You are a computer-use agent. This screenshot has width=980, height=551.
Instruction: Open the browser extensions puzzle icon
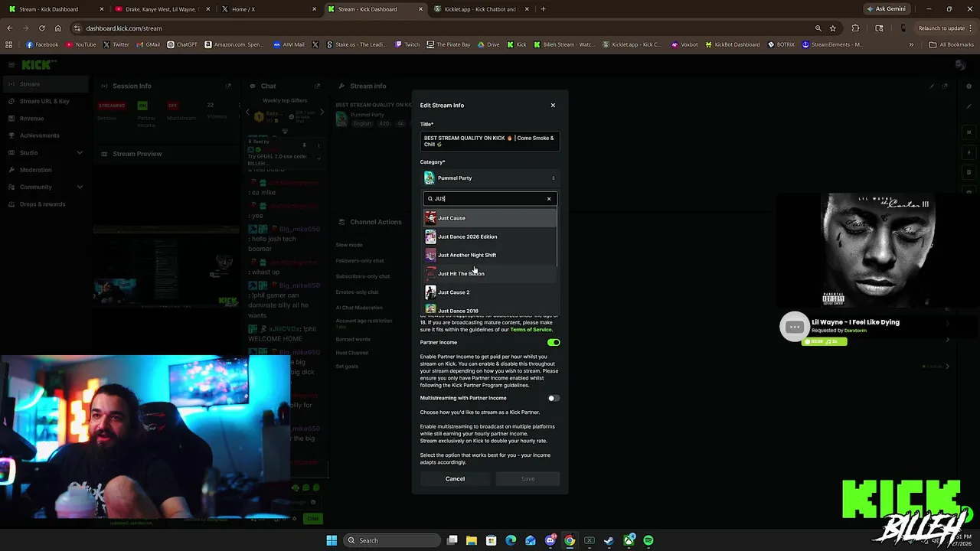click(855, 28)
